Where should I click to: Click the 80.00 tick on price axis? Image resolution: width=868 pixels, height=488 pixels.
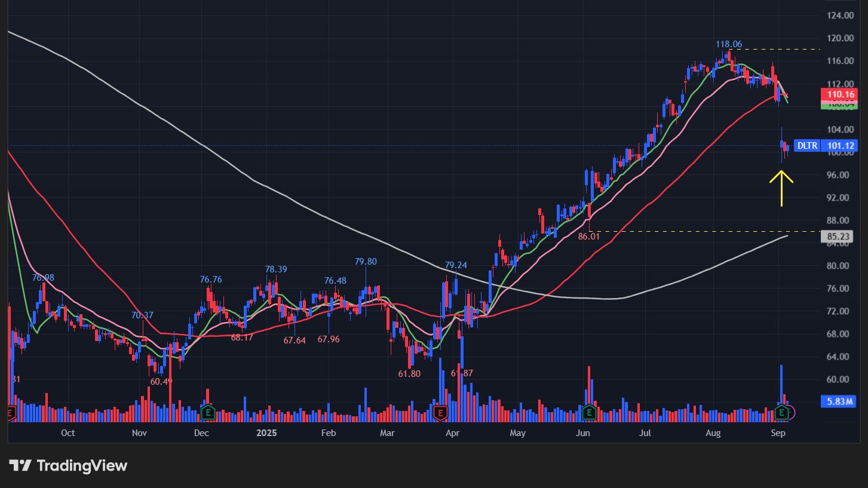coord(839,266)
